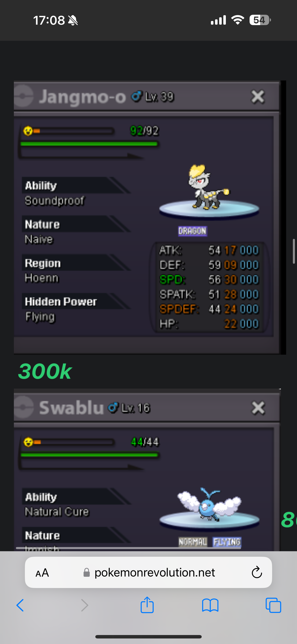Screen dimensions: 297x644
Task: Open the bookmarks book icon
Action: (x=210, y=605)
